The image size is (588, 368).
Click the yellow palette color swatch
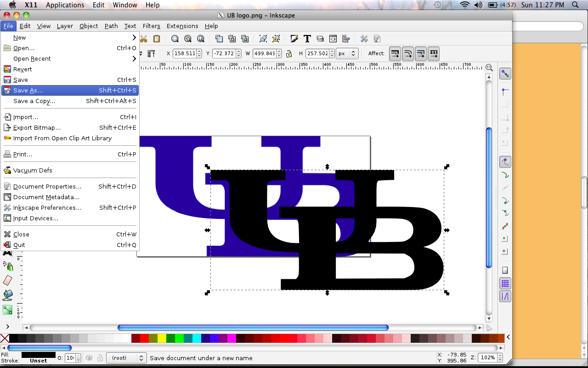coord(162,338)
